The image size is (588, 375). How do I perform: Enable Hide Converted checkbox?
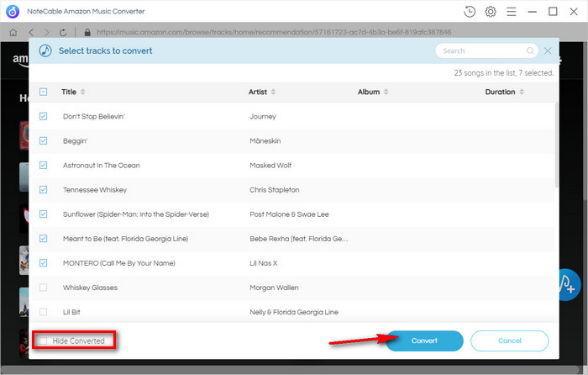44,341
